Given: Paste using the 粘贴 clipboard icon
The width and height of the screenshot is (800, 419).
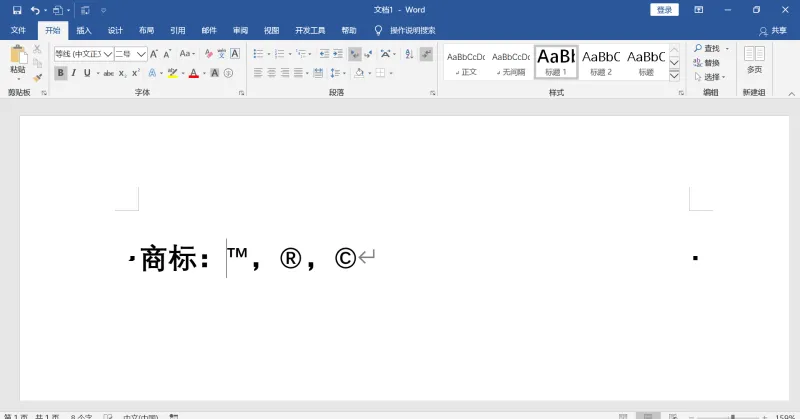Looking at the screenshot, I should pos(18,55).
